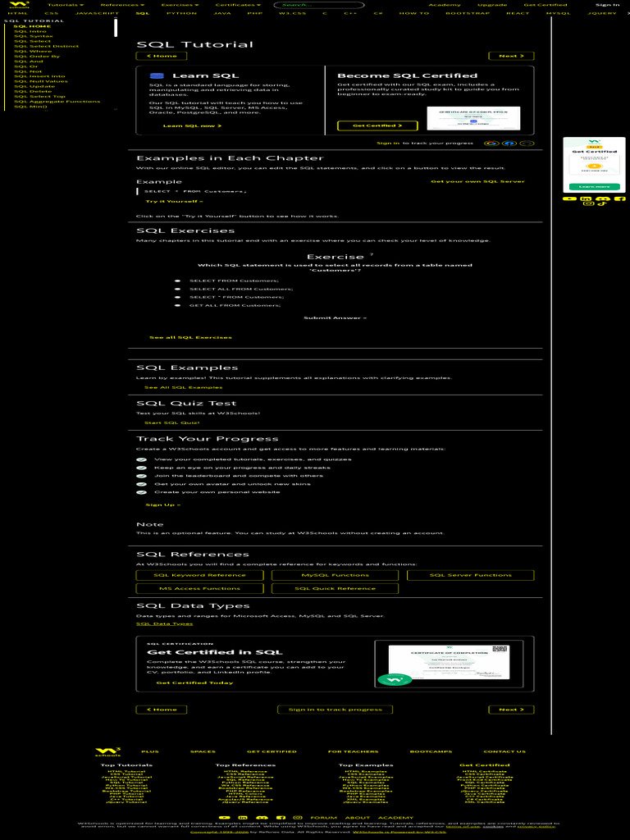Viewport: 630px width, 840px height.
Task: Click Sign In at top right
Action: pos(608,5)
